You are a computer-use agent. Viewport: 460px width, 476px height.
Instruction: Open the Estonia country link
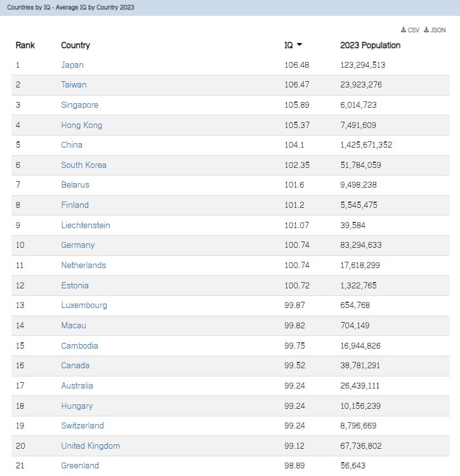coord(75,285)
